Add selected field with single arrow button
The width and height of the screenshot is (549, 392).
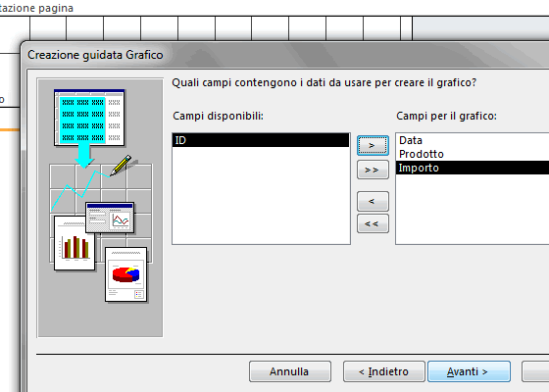point(373,145)
